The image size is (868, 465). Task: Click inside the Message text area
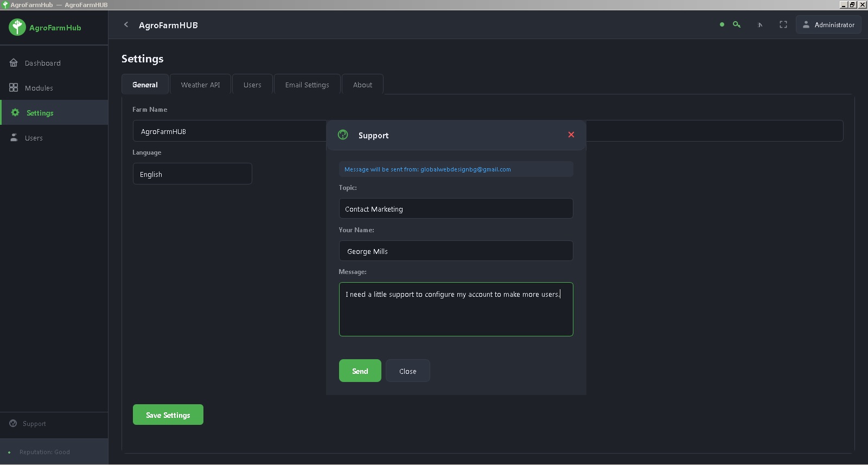456,309
